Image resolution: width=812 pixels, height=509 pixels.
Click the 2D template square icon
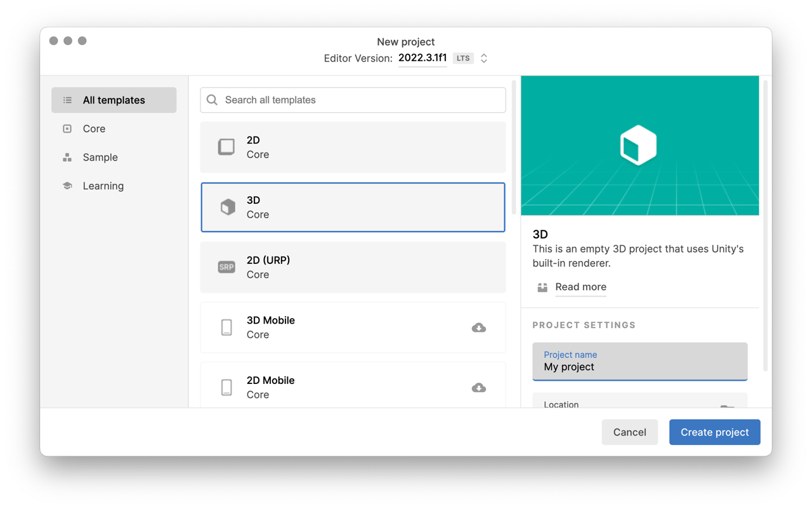(x=226, y=147)
